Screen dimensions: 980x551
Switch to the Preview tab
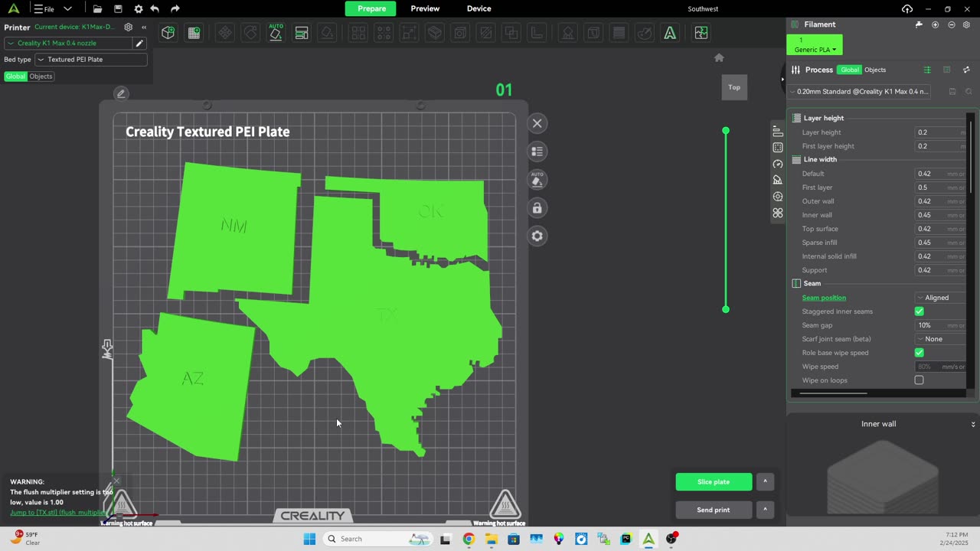tap(425, 8)
